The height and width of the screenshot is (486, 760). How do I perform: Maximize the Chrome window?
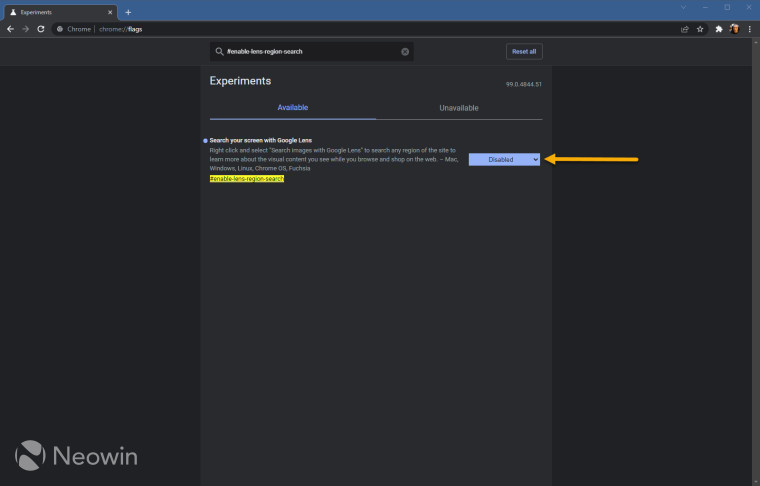[727, 7]
